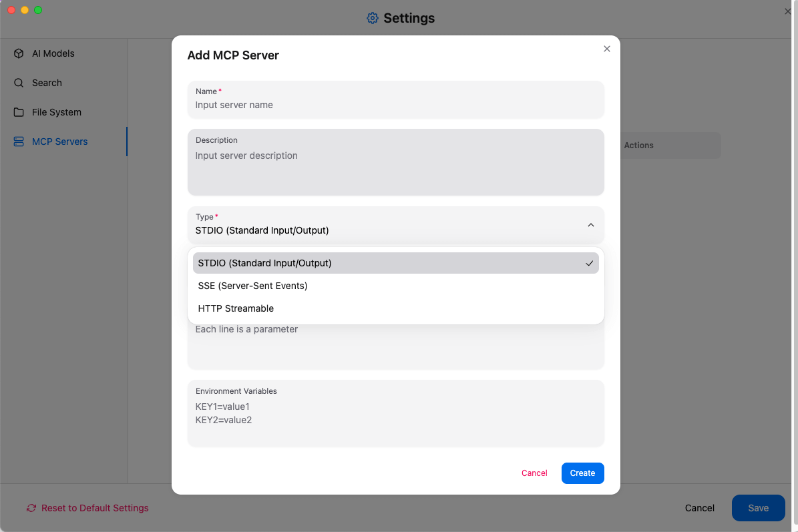
Task: Cancel the Add MCP Server dialog
Action: pos(534,473)
